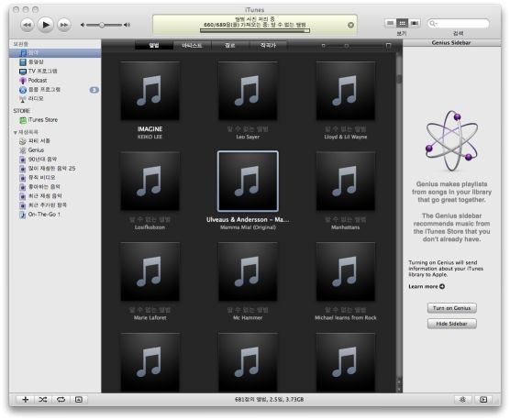The height and width of the screenshot is (420, 510).
Task: Open the 90년대 음악 smart playlist
Action: 55,160
